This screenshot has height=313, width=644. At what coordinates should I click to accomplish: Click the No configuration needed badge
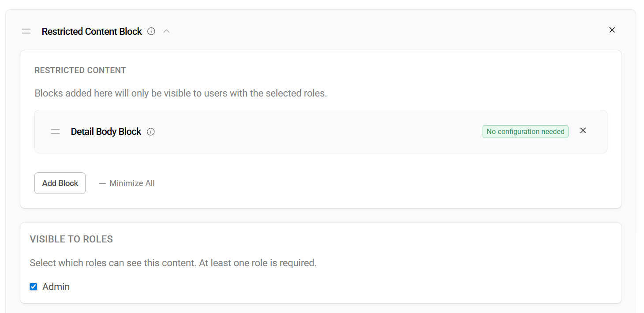click(x=525, y=131)
